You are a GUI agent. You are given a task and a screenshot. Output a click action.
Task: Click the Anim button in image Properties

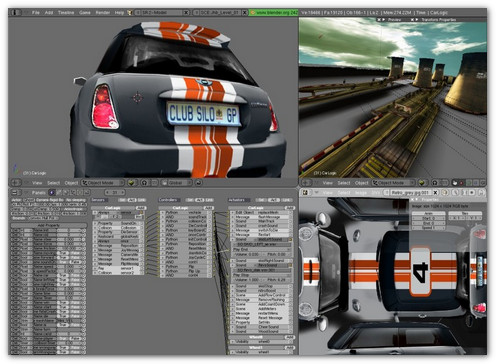[429, 213]
